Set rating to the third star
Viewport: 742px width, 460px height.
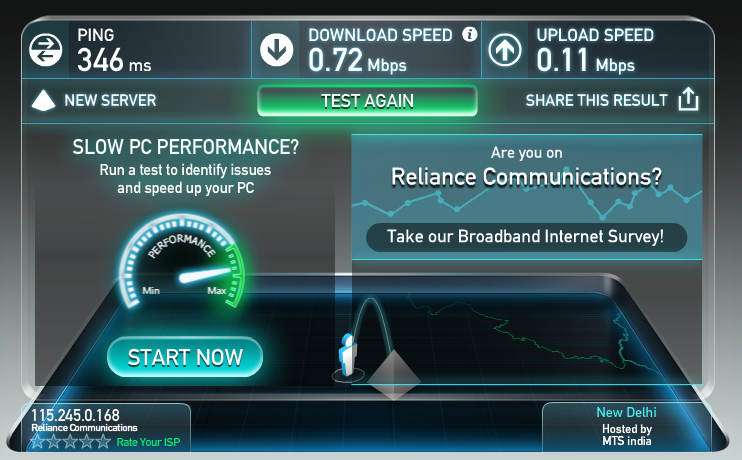point(70,442)
